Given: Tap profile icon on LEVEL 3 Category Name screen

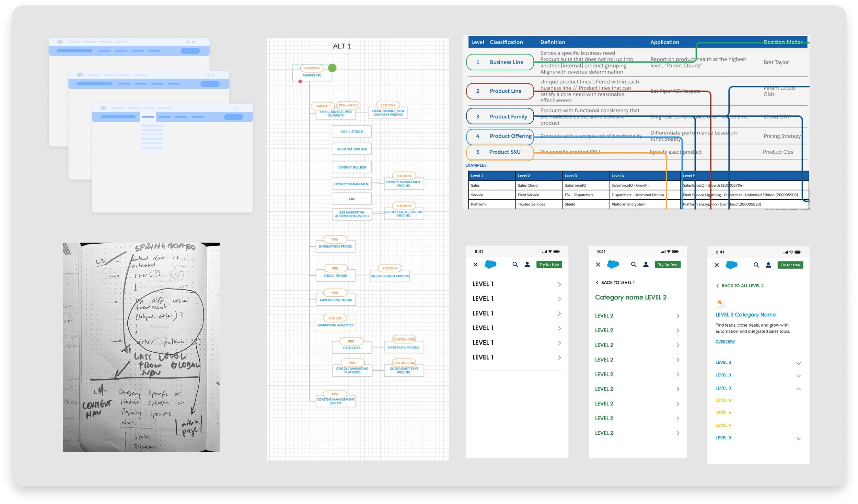Looking at the screenshot, I should pos(768,265).
